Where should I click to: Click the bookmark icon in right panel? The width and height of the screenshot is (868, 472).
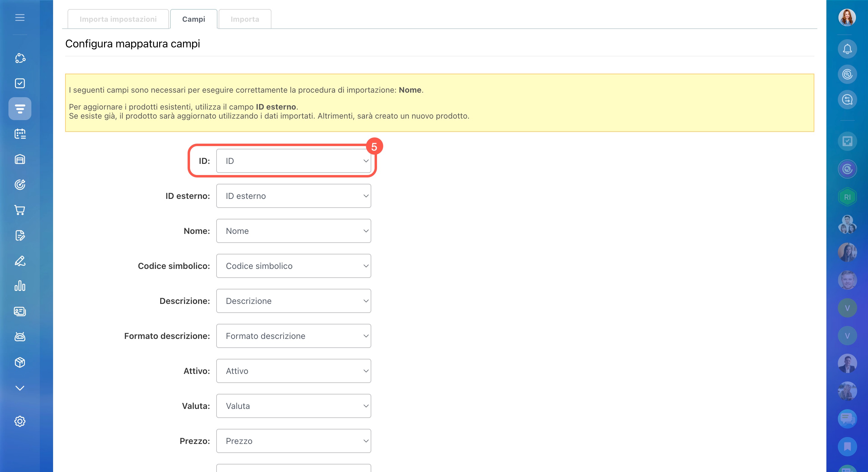[x=847, y=446]
